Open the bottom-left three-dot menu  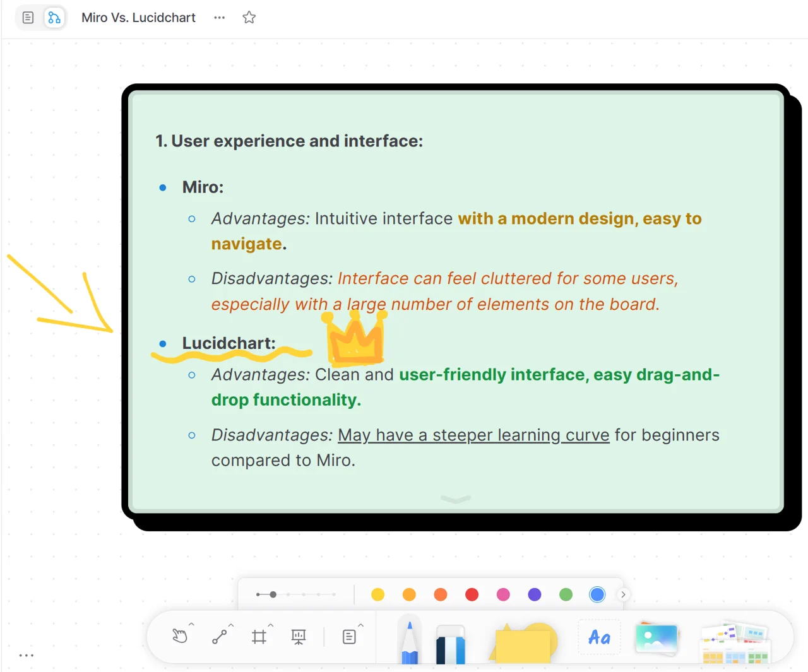27,656
